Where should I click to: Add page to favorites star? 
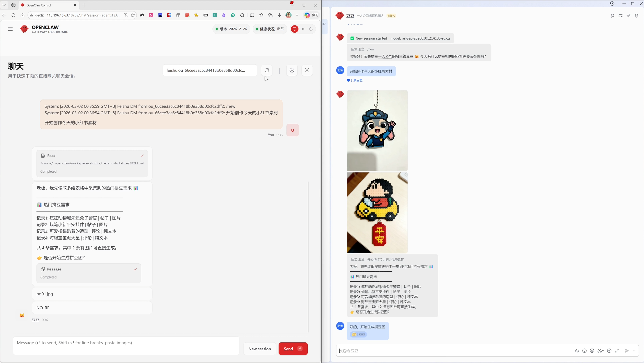click(133, 15)
